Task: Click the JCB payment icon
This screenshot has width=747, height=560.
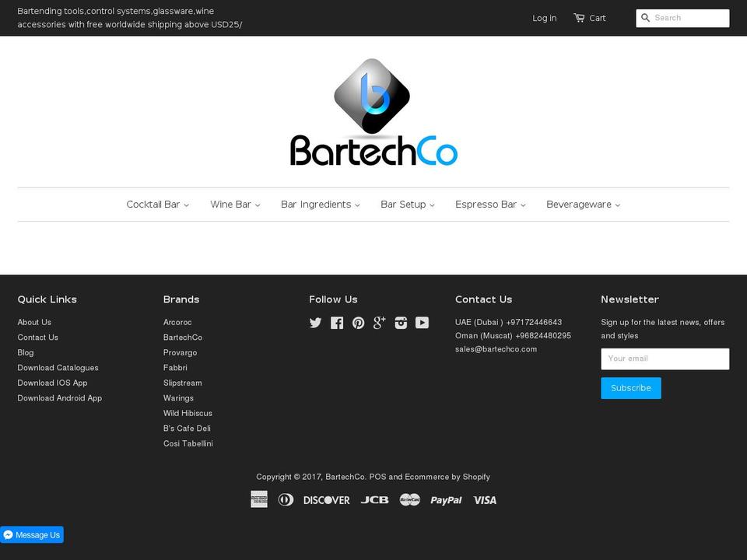Action: 374,500
